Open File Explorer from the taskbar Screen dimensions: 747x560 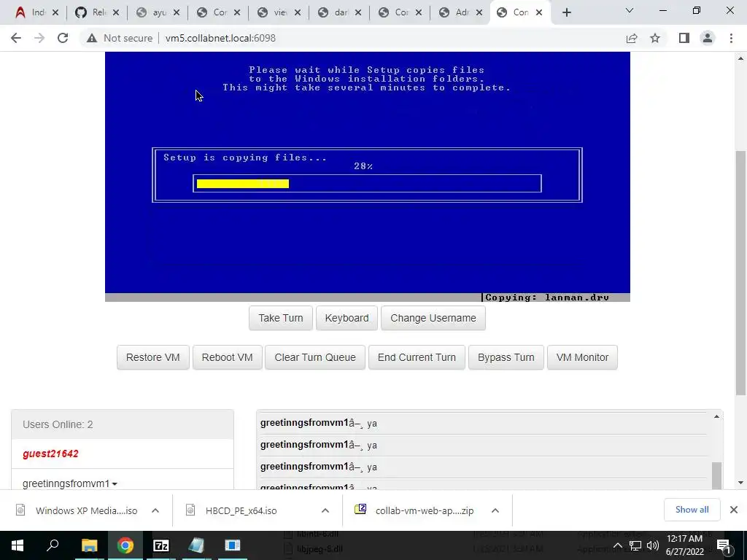click(89, 545)
